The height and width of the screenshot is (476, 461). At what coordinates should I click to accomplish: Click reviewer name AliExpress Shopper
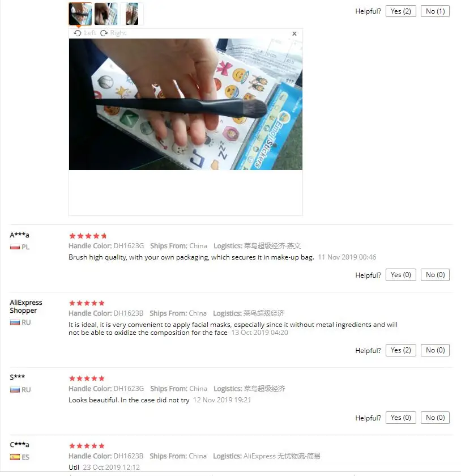pos(26,307)
